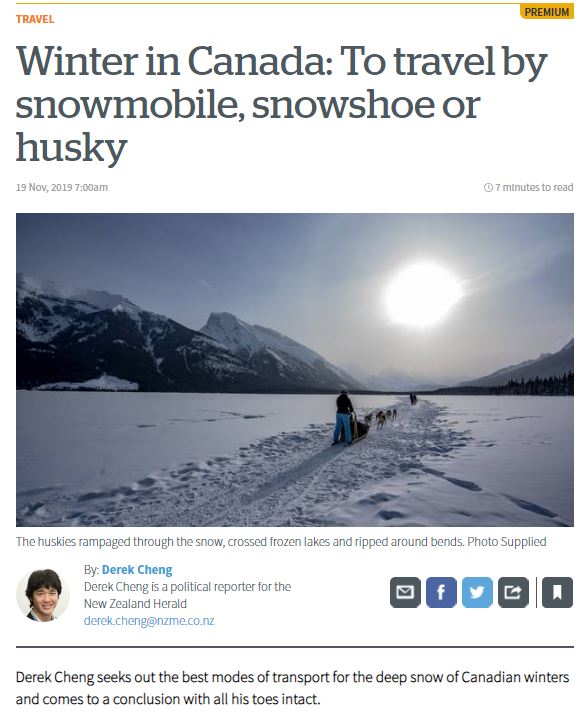The image size is (580, 719).
Task: Click the photo caption about huskies
Action: [281, 542]
